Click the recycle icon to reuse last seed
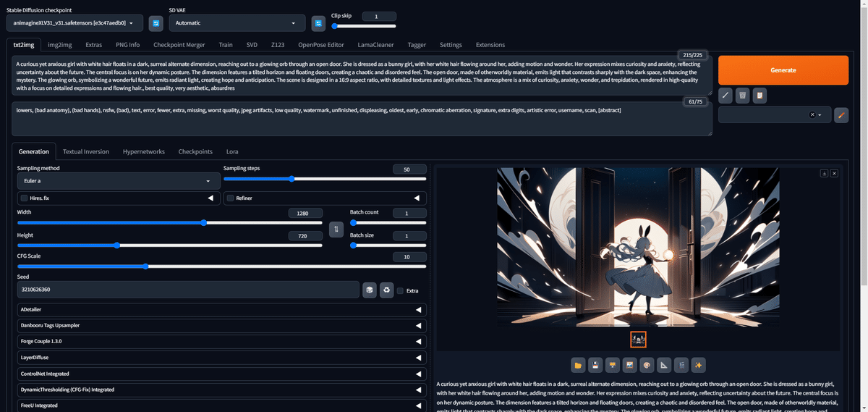The image size is (868, 412). 387,290
